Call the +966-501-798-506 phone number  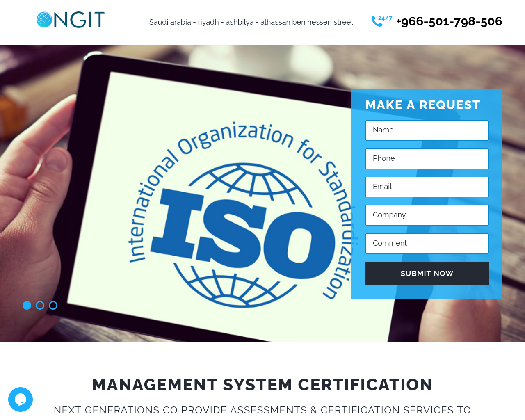click(449, 21)
